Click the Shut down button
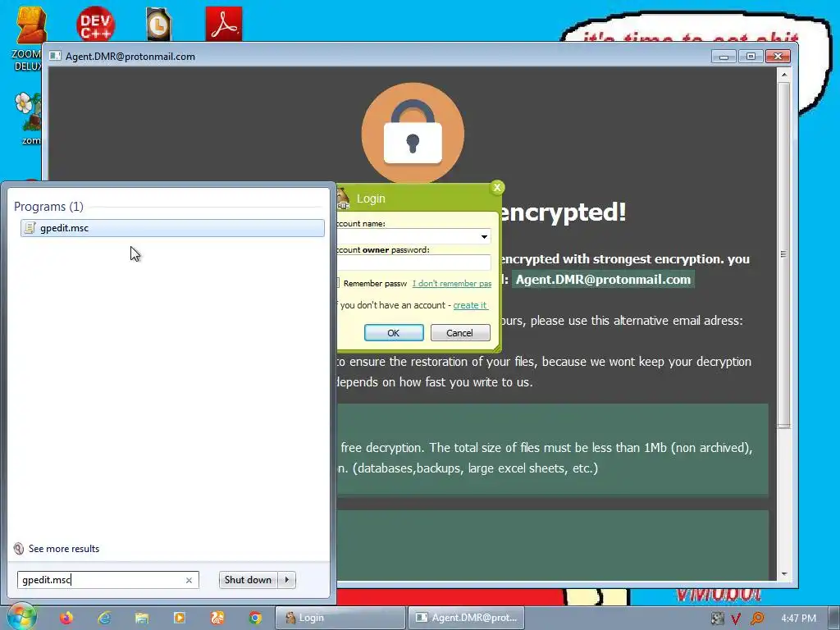Image resolution: width=840 pixels, height=630 pixels. pyautogui.click(x=248, y=580)
